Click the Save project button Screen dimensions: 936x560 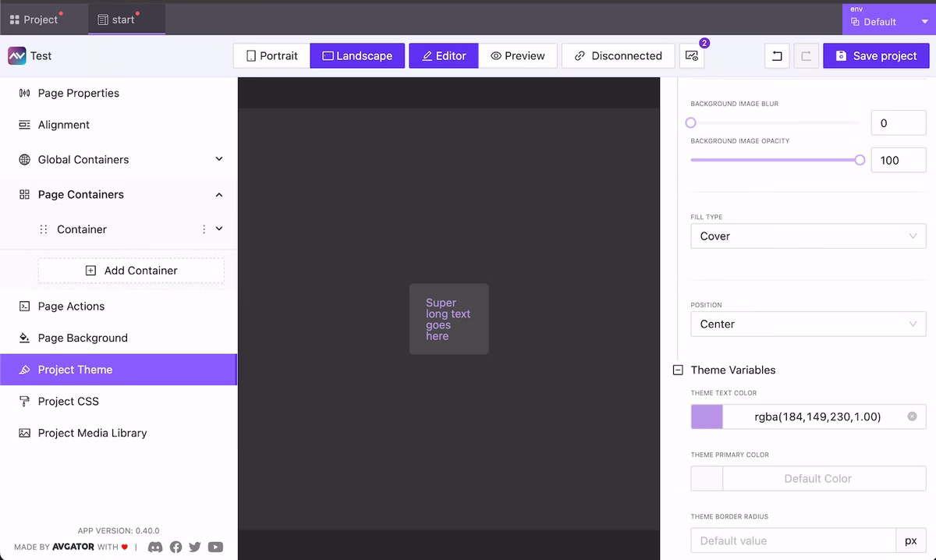876,55
